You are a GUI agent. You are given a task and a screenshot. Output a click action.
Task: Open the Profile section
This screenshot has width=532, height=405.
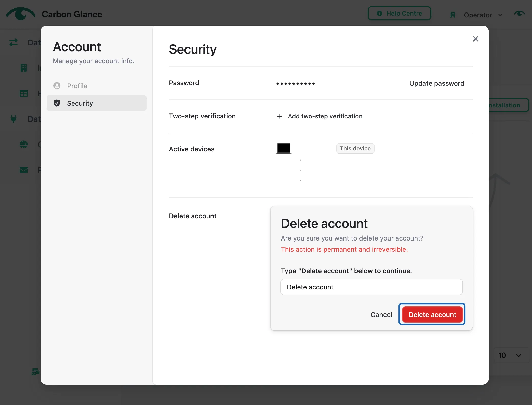(96, 86)
